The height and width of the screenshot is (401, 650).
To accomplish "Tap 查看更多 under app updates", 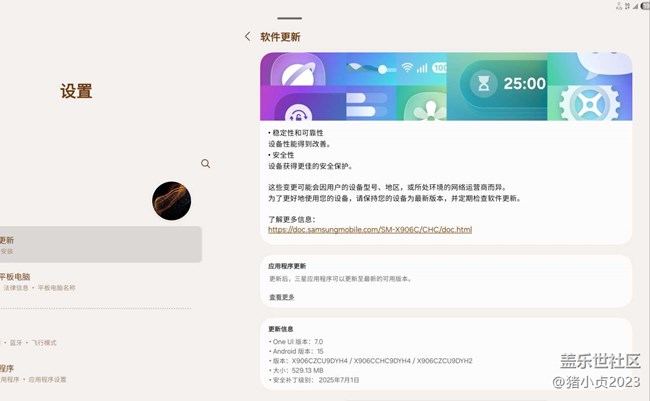I will (281, 297).
